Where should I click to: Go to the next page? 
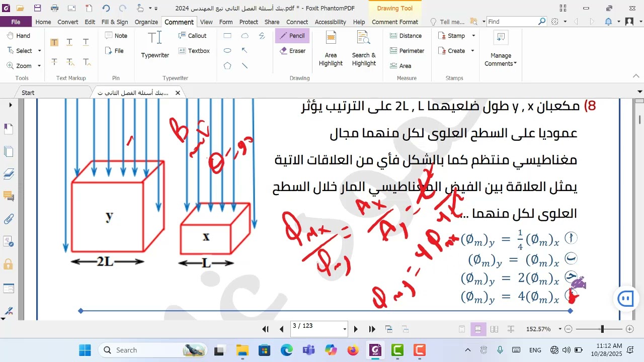pyautogui.click(x=356, y=329)
